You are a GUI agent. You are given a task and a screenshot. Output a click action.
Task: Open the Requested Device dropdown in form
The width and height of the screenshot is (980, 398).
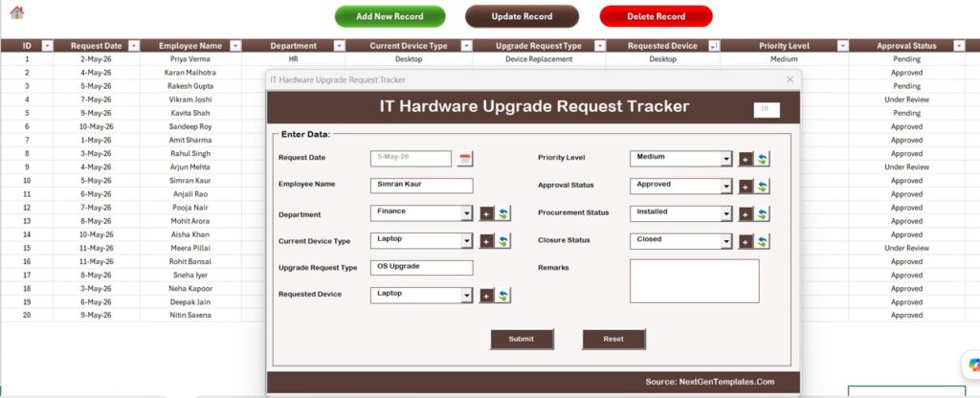[467, 296]
